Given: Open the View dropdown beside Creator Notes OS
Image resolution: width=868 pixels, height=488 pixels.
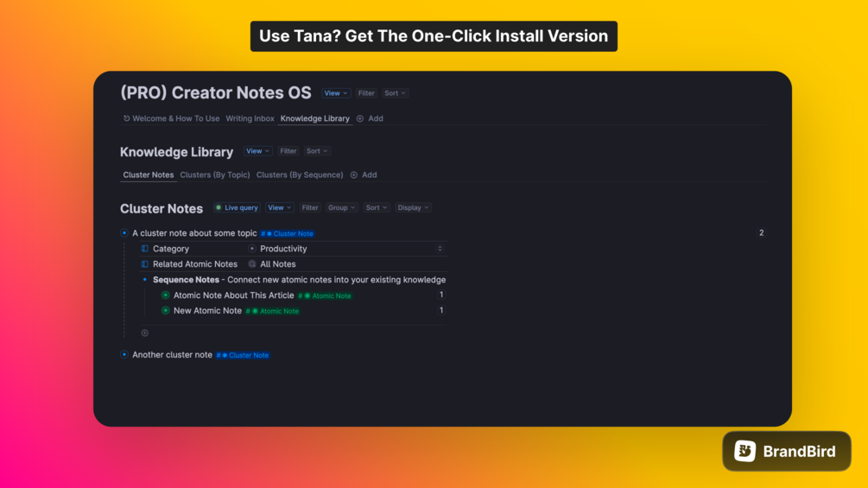Looking at the screenshot, I should click(335, 93).
